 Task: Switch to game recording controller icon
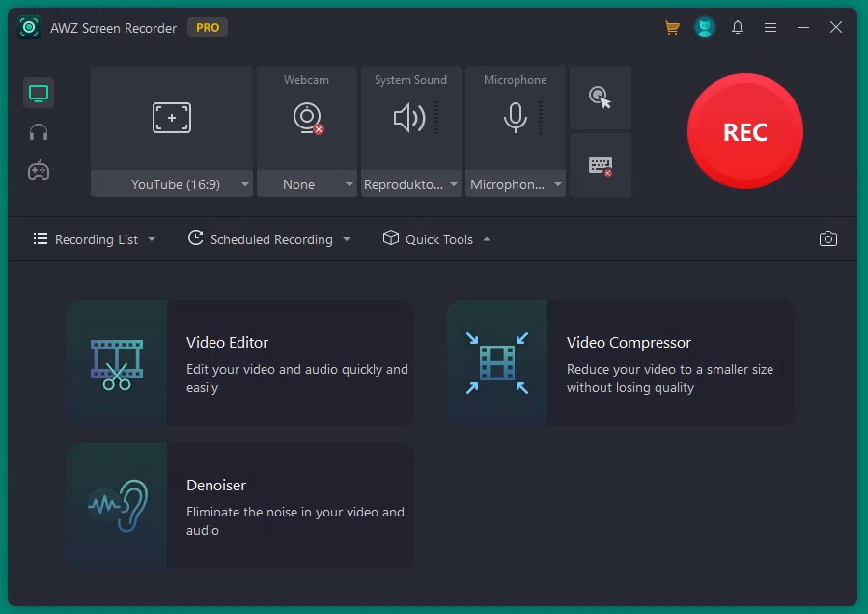point(39,171)
